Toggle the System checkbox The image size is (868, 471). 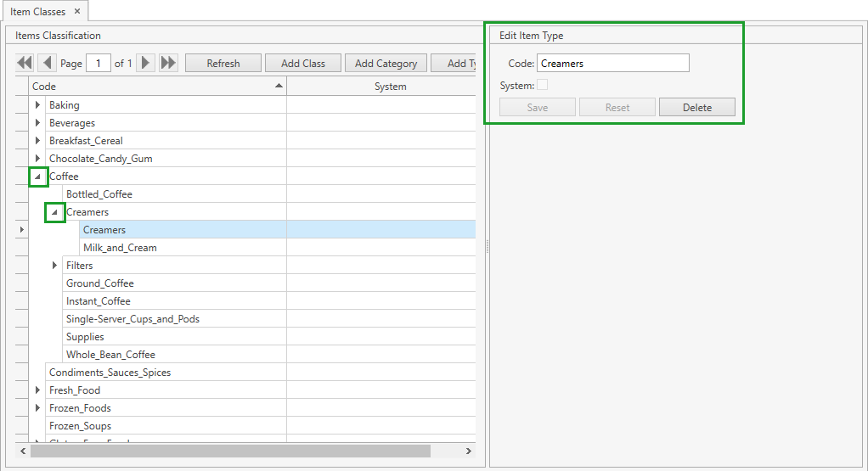(542, 85)
